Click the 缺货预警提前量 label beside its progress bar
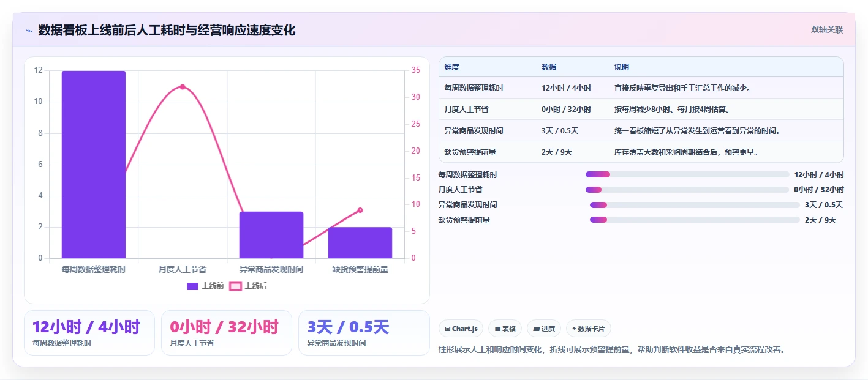Screen dimensions: 868x380 (x=464, y=220)
